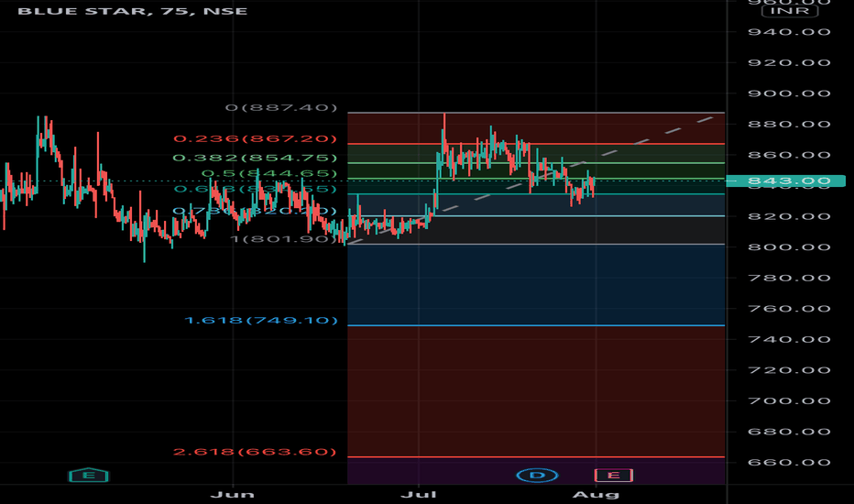Click the 660.00 price axis label

coord(789,462)
